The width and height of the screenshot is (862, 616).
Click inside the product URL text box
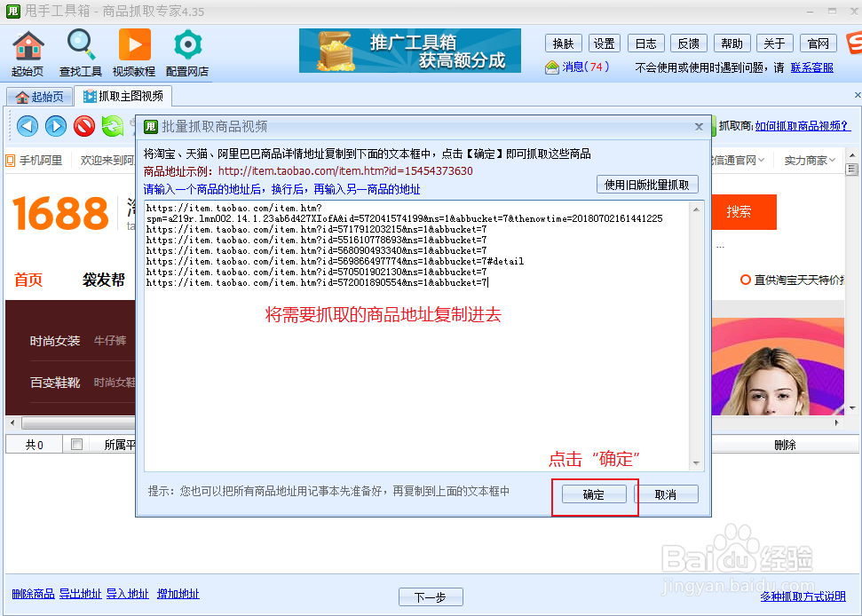(416, 336)
